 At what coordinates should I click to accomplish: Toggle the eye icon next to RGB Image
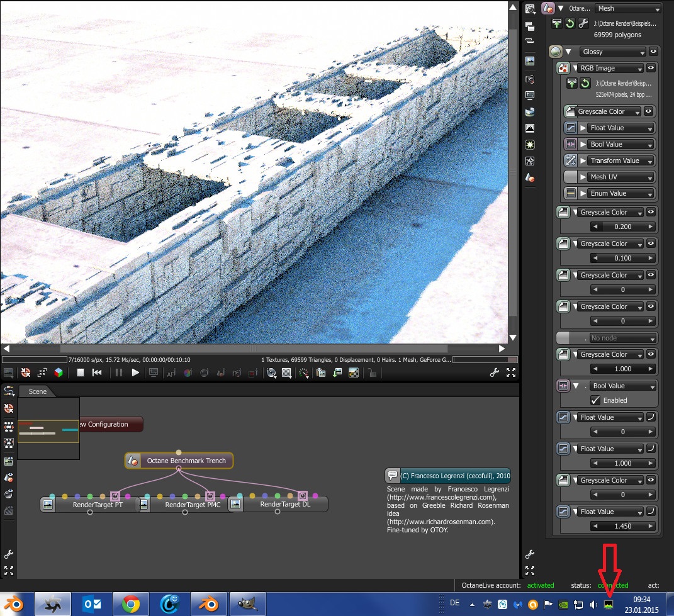click(651, 68)
